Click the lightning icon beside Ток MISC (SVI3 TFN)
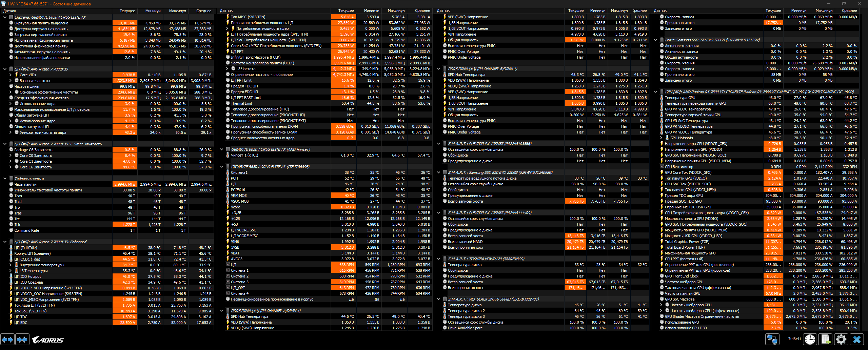Viewport: 868px width, 350px height. [228, 17]
